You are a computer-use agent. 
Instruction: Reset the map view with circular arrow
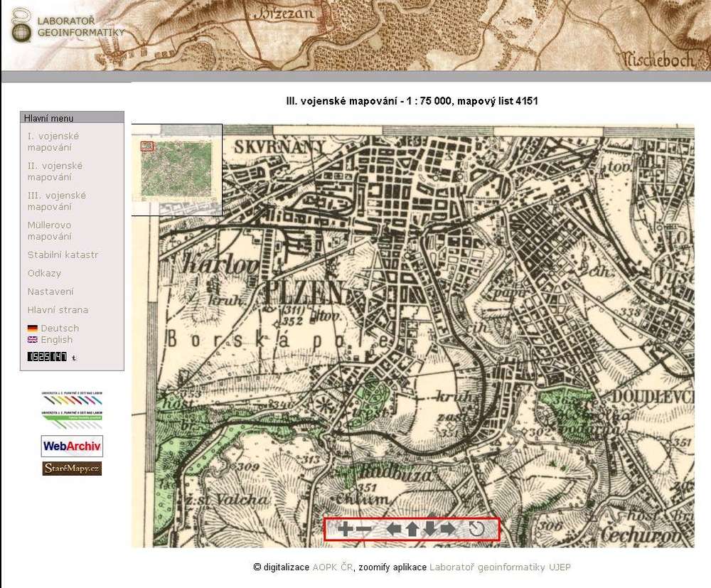coord(476,529)
